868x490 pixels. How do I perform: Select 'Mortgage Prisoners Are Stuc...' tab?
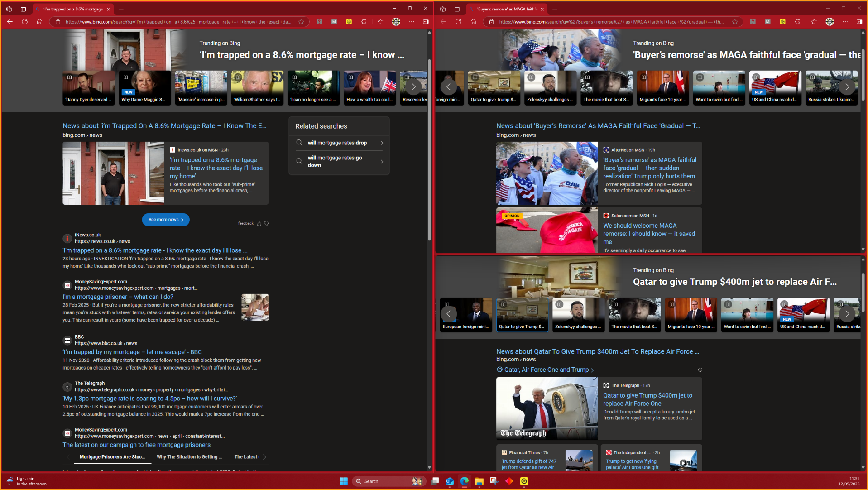(112, 457)
